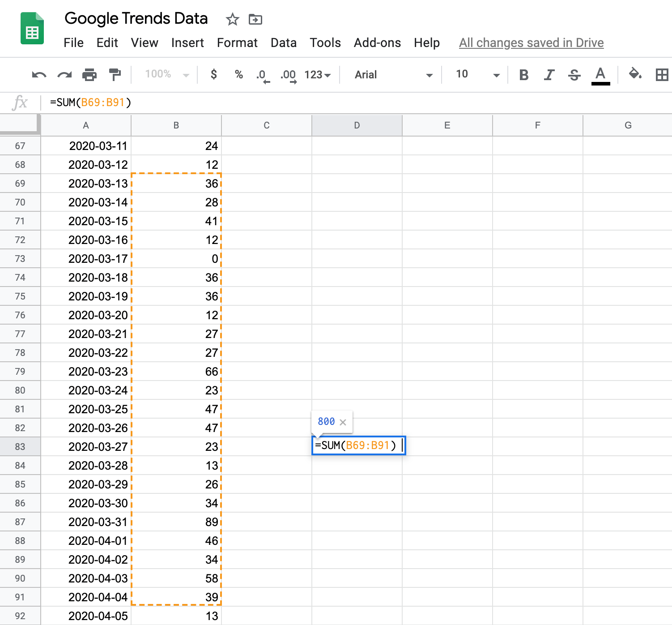Format selection as percent
The image size is (672, 625).
[x=239, y=75]
